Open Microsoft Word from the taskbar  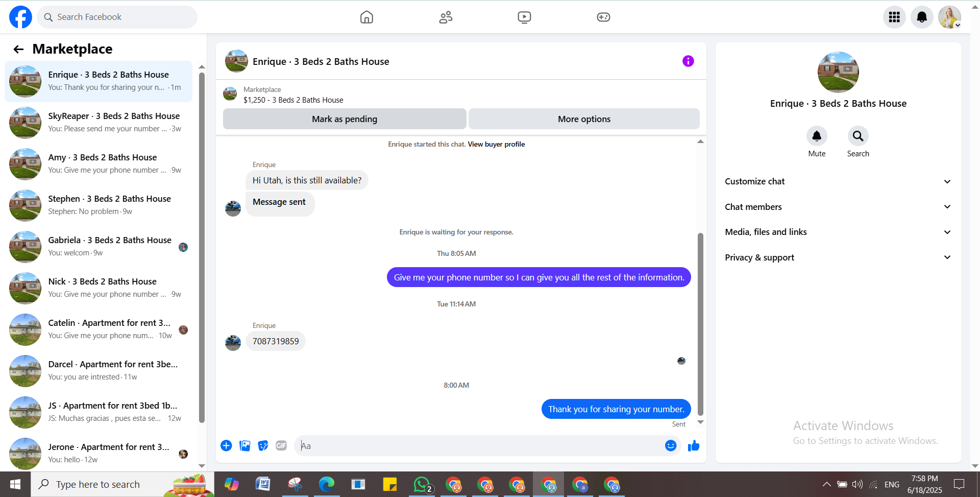tap(263, 484)
